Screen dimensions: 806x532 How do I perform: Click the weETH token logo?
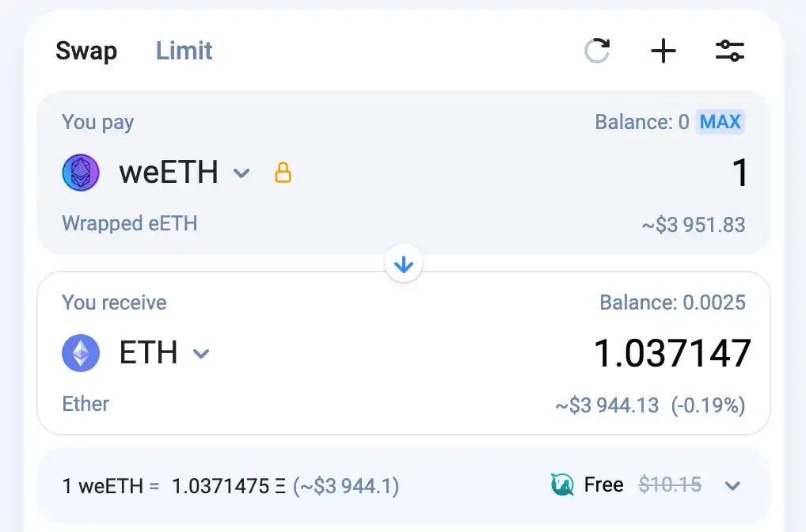81,173
